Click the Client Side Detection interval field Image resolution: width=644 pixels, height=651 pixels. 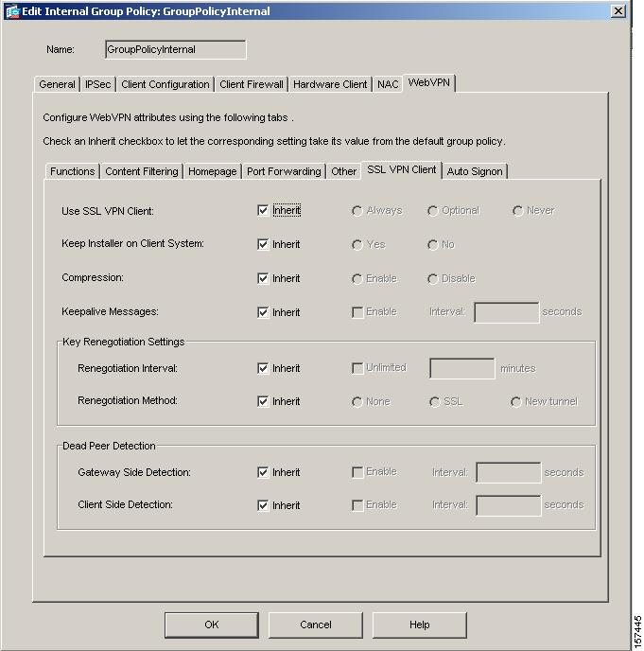(509, 505)
